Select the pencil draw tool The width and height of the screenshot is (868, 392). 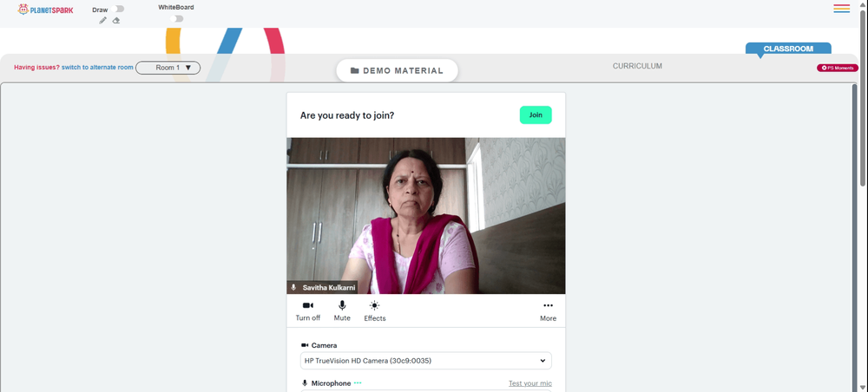point(102,21)
